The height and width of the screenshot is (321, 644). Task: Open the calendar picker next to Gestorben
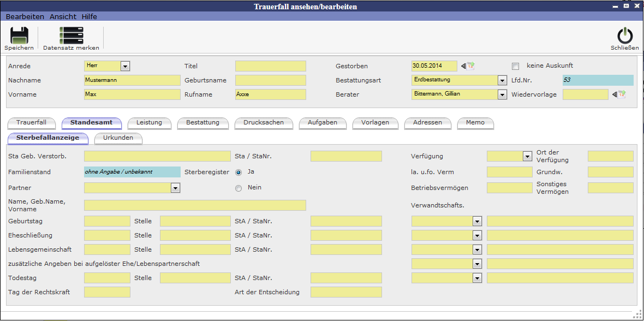[468, 66]
